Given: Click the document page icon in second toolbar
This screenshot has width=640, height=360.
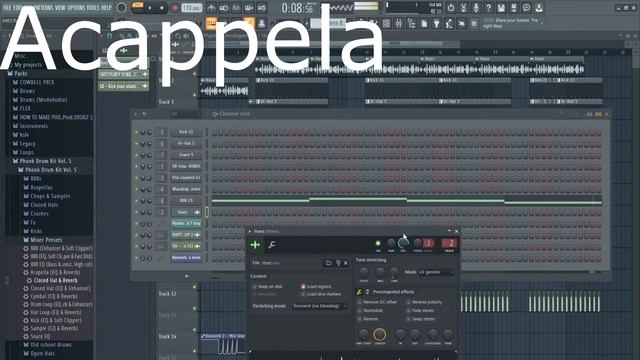Looking at the screenshot, I should (x=424, y=24).
